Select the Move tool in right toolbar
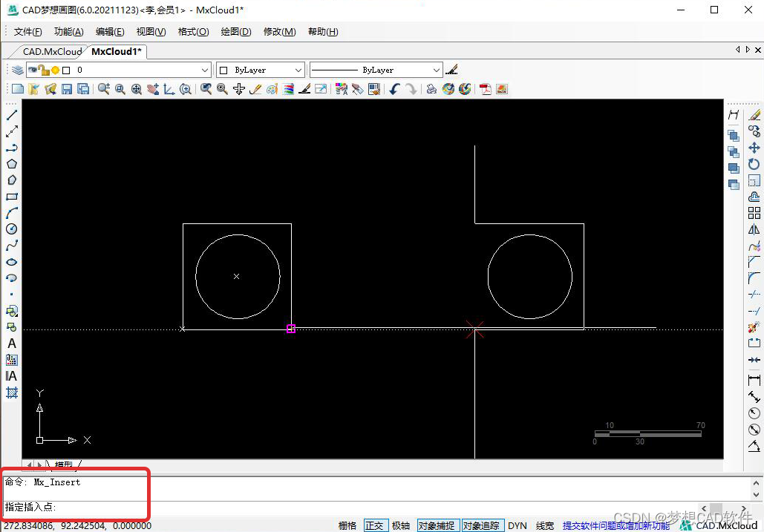This screenshot has width=764, height=532. point(754,148)
